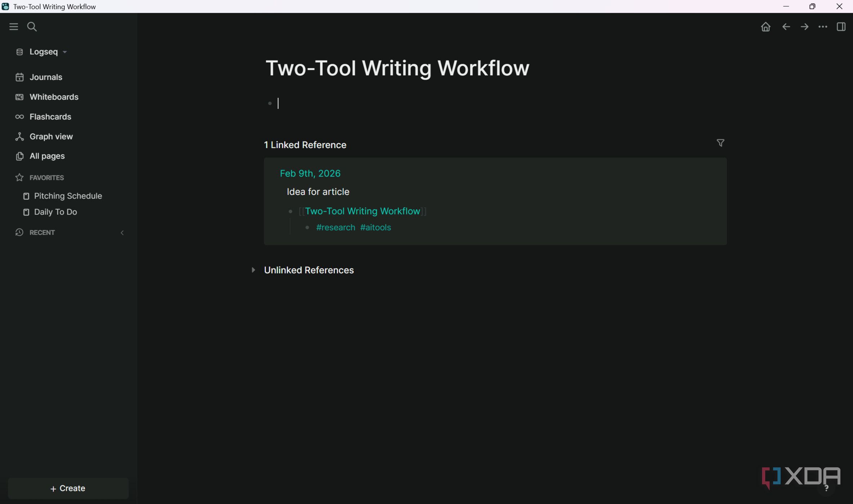Navigate forward with the right arrow
Screen dimensions: 853x504
[804, 27]
